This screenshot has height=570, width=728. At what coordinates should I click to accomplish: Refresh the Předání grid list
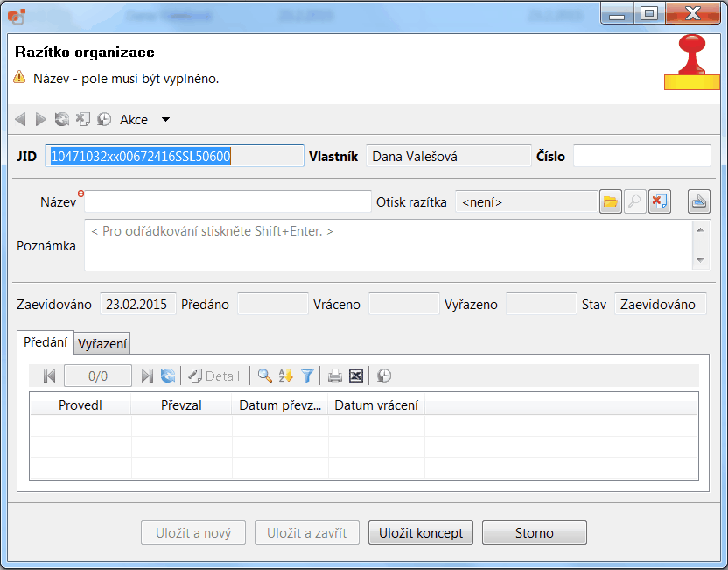tap(168, 376)
